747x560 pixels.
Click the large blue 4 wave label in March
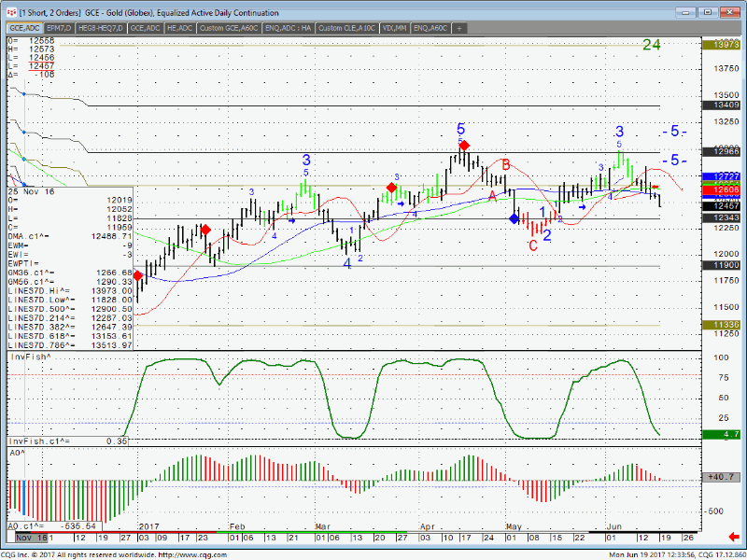coord(347,263)
